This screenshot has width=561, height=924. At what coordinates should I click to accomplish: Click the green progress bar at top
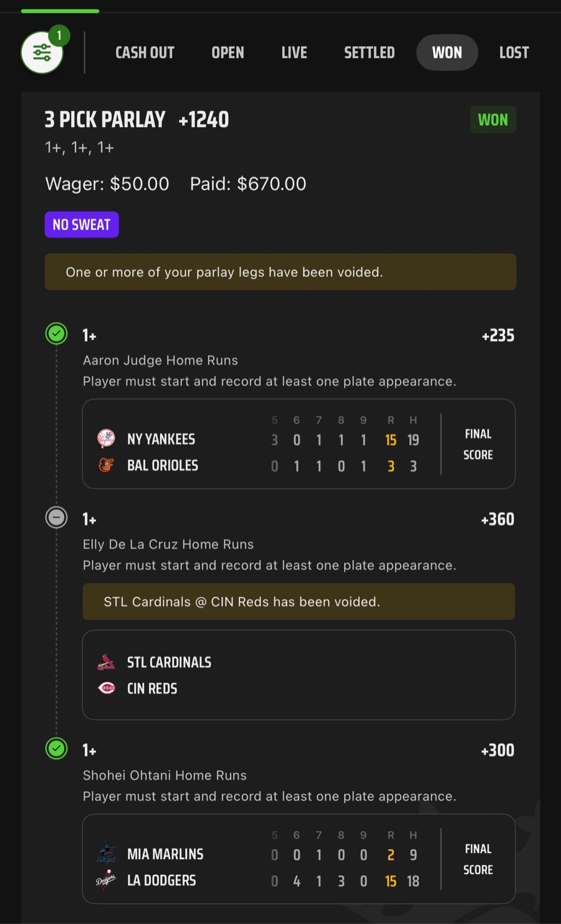tap(60, 10)
